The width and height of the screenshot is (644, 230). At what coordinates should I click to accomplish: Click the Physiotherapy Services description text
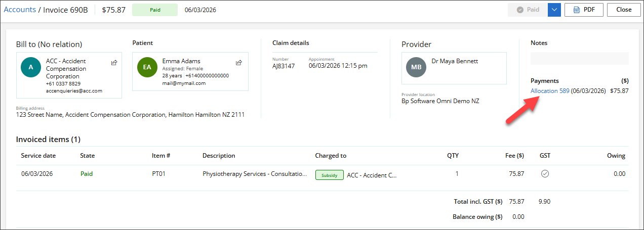tap(255, 174)
